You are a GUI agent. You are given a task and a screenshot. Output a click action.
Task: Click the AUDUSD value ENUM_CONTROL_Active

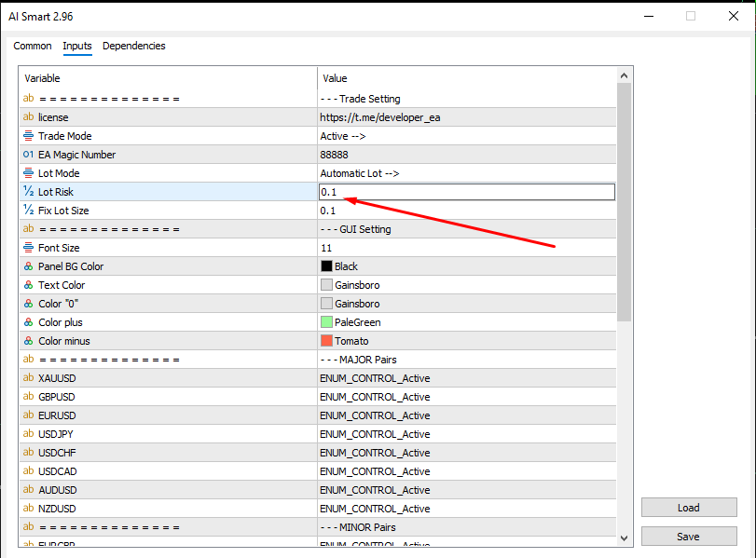(375, 490)
